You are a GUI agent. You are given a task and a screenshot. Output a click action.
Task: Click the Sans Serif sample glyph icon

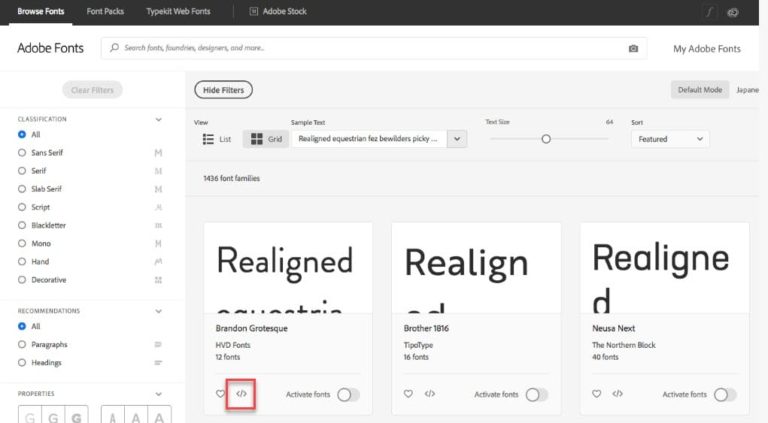pyautogui.click(x=158, y=153)
